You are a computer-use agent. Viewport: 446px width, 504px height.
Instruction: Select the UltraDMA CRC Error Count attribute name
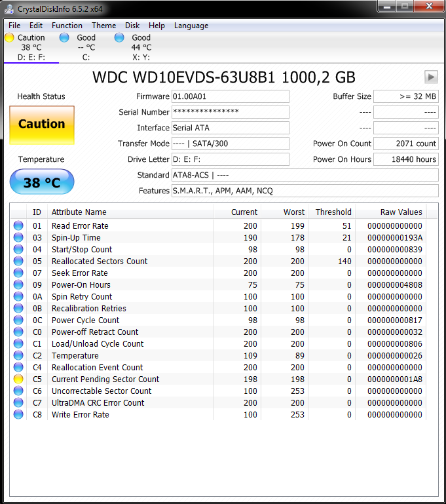tap(98, 403)
